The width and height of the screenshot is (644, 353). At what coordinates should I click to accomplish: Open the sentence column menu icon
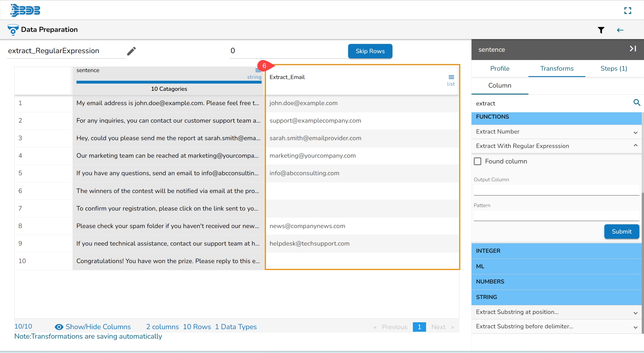click(258, 70)
